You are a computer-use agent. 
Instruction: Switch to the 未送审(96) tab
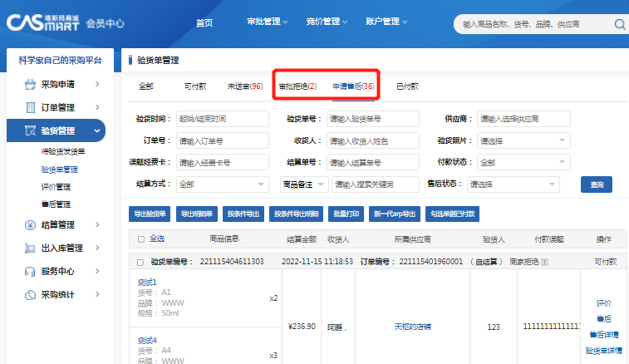244,86
